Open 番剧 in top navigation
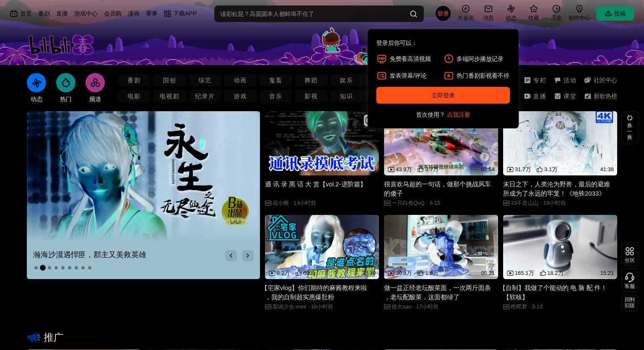Viewport: 644px width, 350px height. [x=44, y=14]
